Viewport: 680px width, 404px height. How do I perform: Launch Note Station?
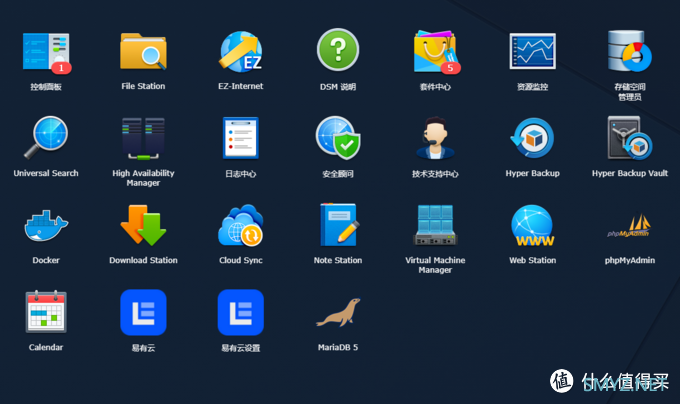339,225
